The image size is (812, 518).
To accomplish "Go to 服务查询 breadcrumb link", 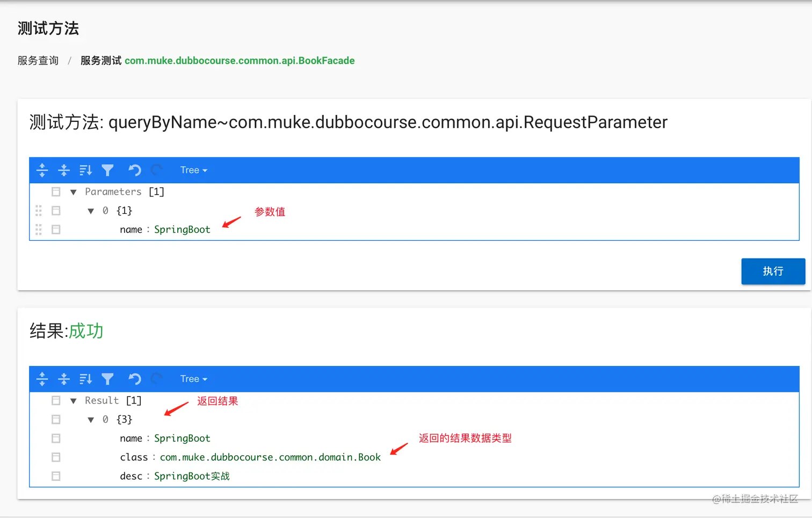I will point(38,61).
